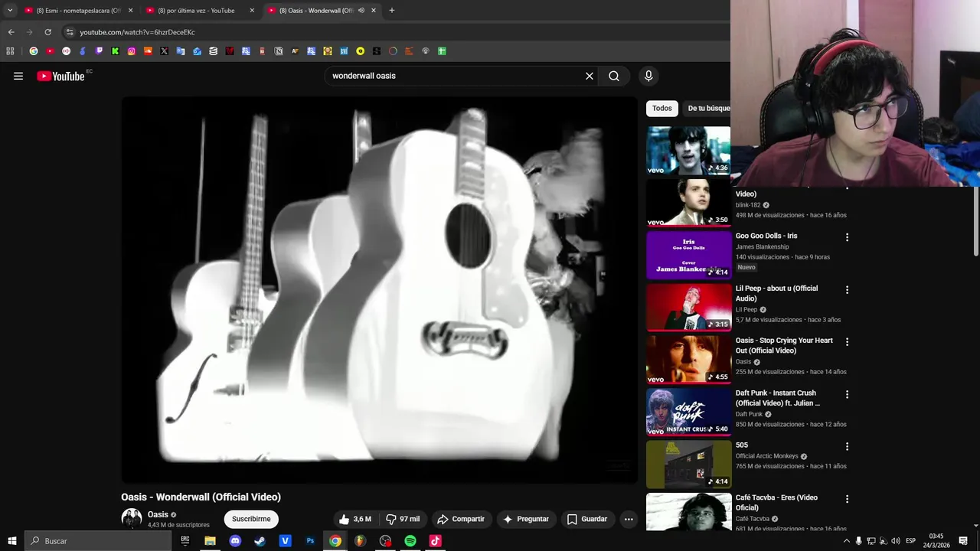Dislike the video showing 97 mil
This screenshot has height=551, width=980.
pyautogui.click(x=403, y=519)
